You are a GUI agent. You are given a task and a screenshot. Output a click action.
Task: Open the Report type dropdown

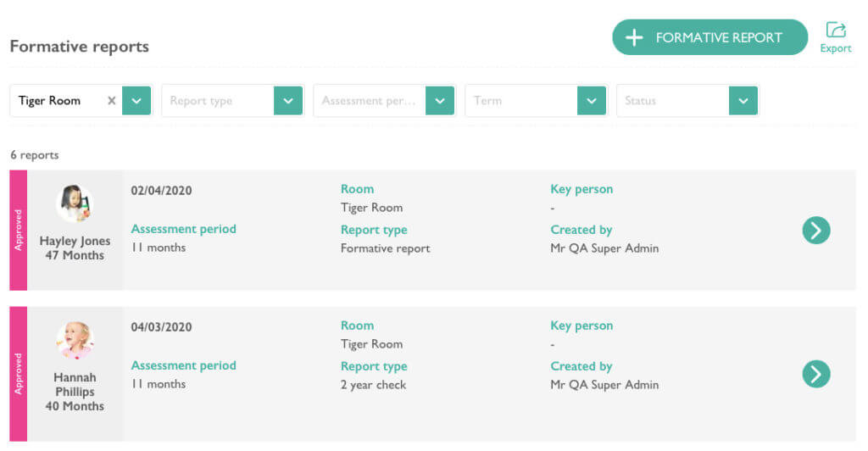tap(288, 101)
